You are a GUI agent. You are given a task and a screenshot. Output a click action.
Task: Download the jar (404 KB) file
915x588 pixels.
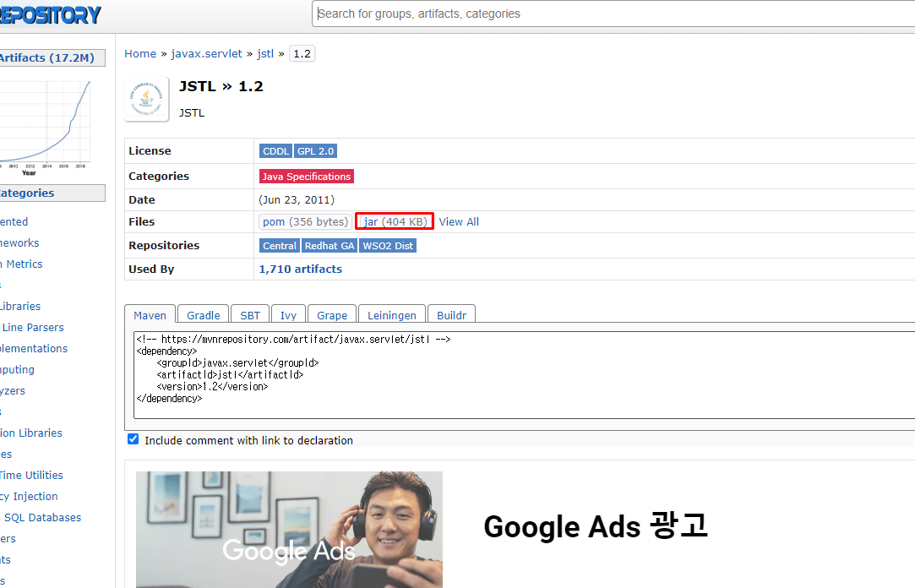pos(395,221)
